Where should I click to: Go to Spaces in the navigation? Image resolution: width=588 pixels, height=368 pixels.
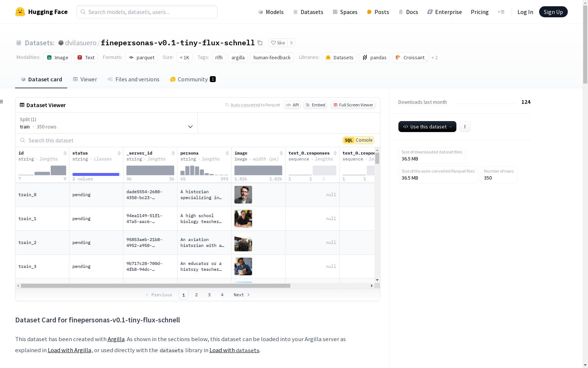[x=345, y=12]
